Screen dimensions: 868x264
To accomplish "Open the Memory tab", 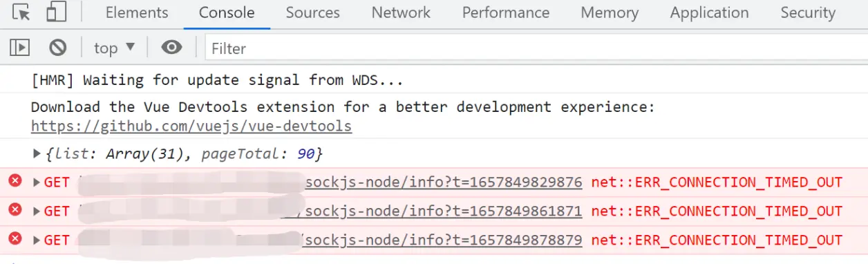I will (610, 12).
